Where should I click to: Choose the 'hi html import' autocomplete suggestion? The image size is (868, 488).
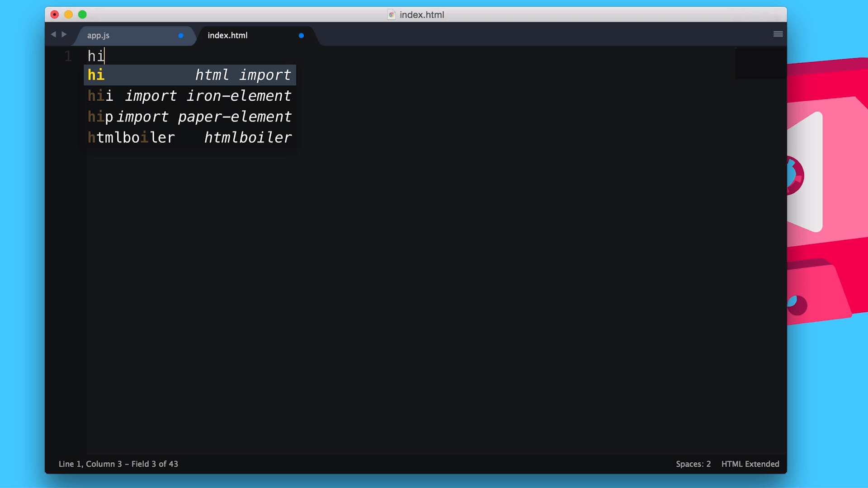189,75
